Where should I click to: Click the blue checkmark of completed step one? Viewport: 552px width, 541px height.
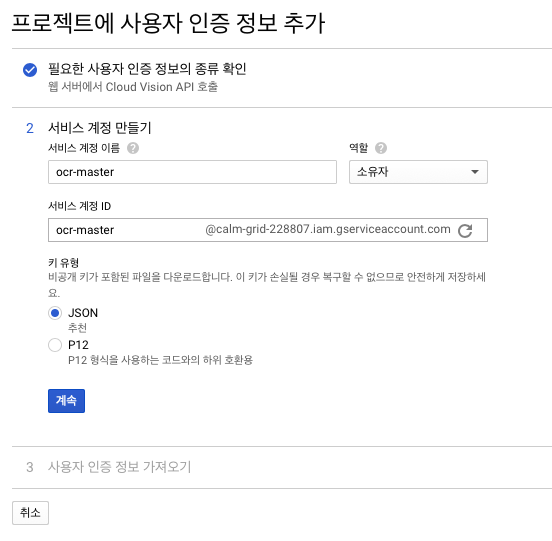click(x=30, y=70)
